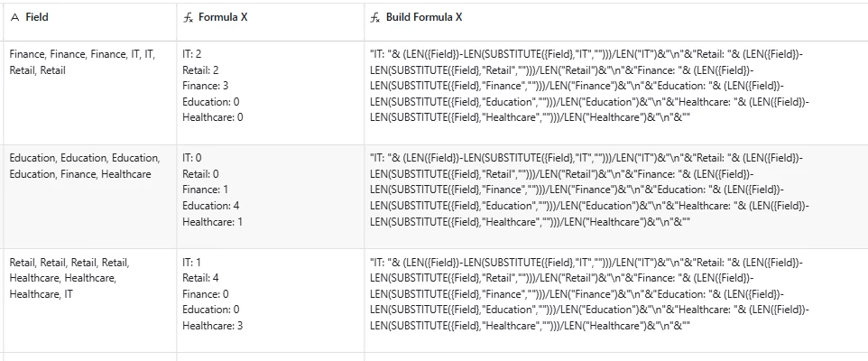Click the text-type icon beside Field header
This screenshot has height=361, width=868.
(x=15, y=18)
